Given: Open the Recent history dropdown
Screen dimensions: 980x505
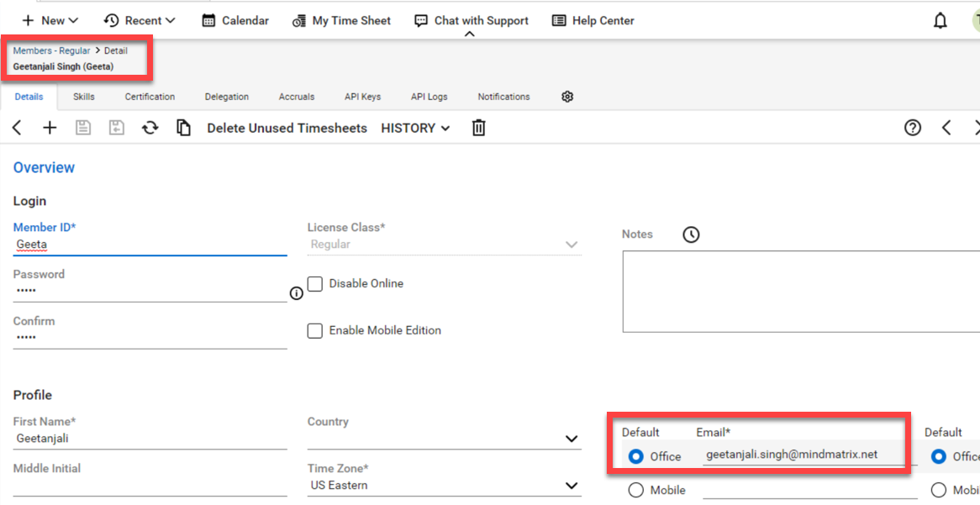Looking at the screenshot, I should coord(140,21).
